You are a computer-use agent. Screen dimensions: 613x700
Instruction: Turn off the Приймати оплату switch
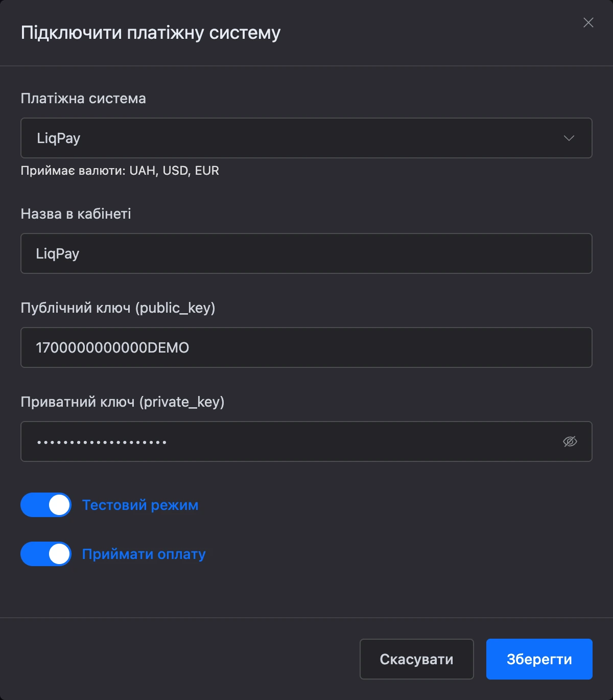pyautogui.click(x=46, y=554)
